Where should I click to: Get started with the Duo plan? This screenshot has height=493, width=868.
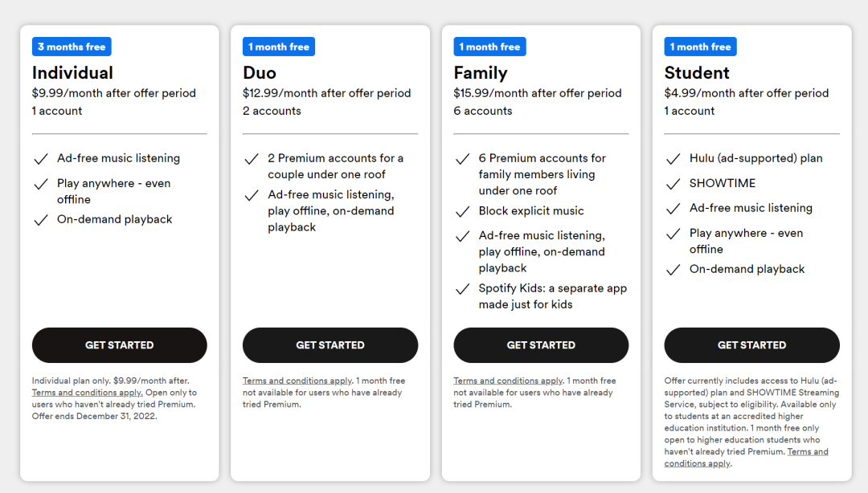tap(330, 345)
